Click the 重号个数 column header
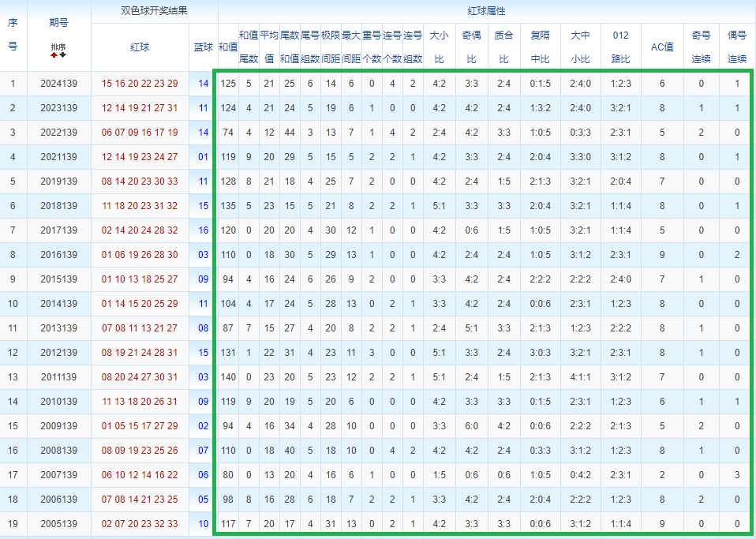Viewport: 756px width, 539px height. coord(372,47)
